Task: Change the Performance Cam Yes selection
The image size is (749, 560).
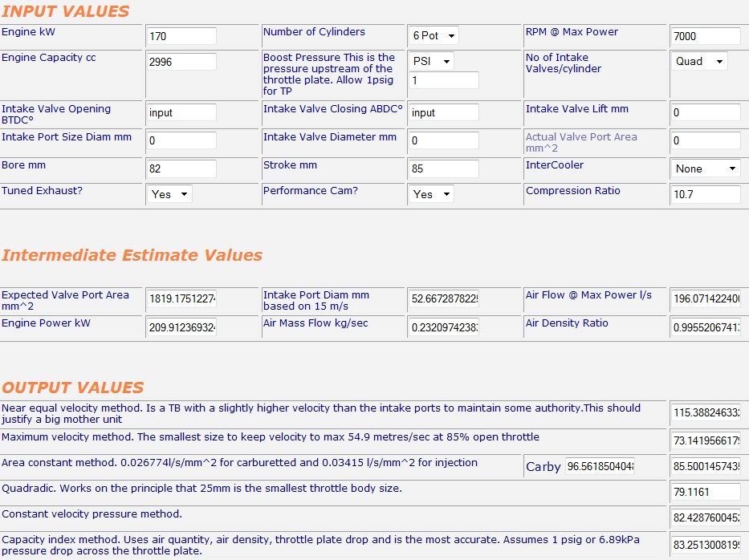Action: tap(431, 193)
